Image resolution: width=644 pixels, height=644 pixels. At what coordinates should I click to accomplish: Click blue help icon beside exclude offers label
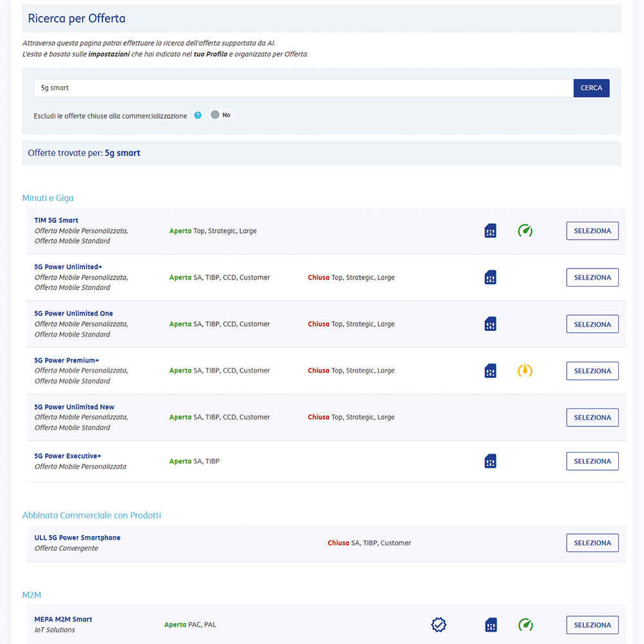pos(198,116)
